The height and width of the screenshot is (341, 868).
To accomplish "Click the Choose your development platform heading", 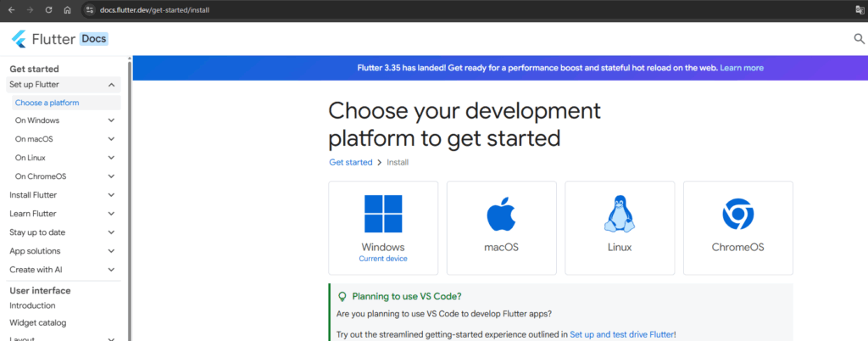I will (x=465, y=125).
